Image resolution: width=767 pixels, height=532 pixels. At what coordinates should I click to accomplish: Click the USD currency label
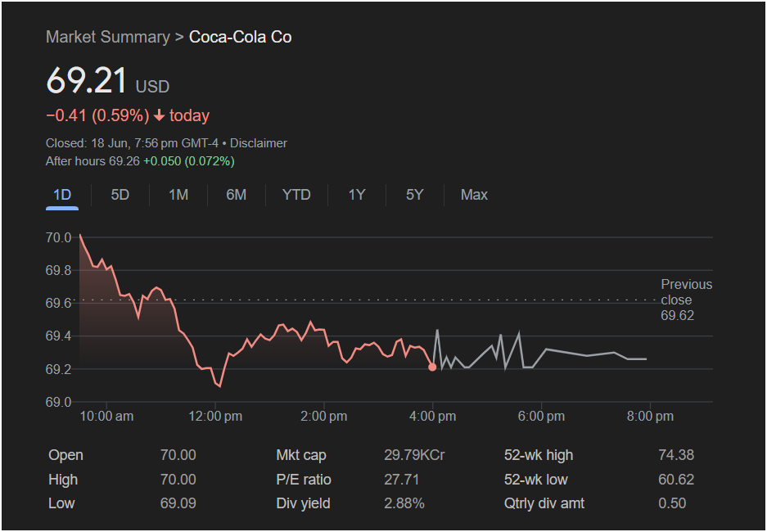point(152,87)
